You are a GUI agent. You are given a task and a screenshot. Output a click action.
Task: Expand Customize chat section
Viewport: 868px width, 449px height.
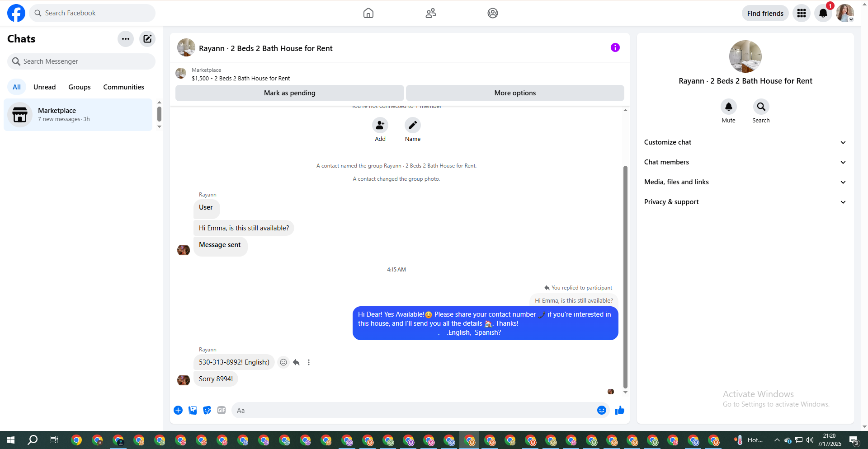tap(745, 142)
